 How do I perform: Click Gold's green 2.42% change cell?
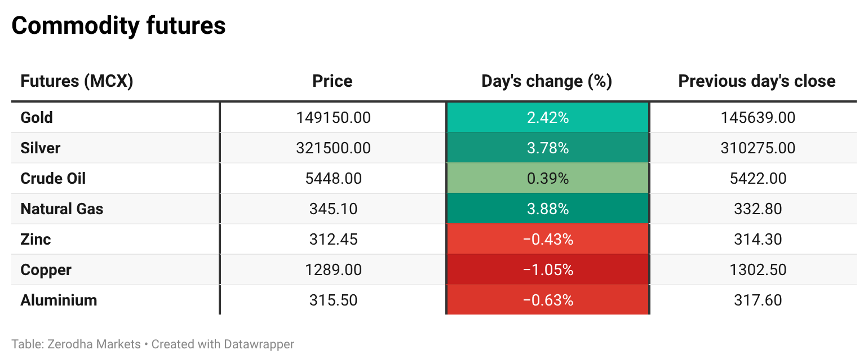547,118
